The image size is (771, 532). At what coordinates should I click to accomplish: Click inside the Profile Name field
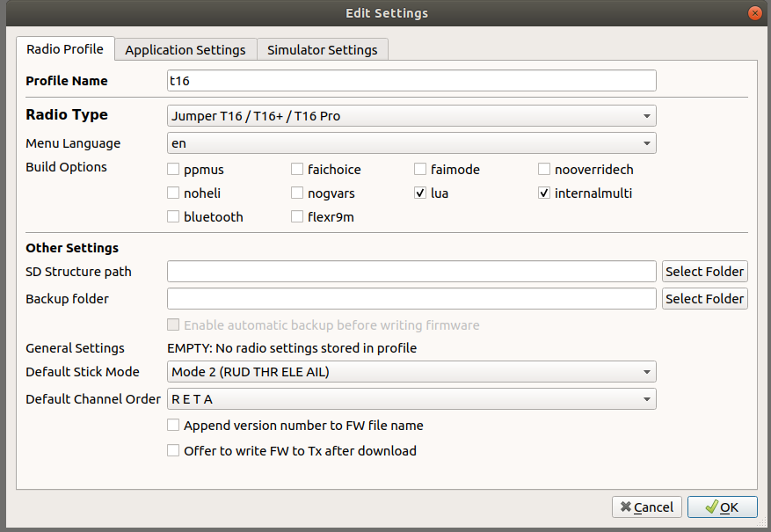(x=411, y=80)
